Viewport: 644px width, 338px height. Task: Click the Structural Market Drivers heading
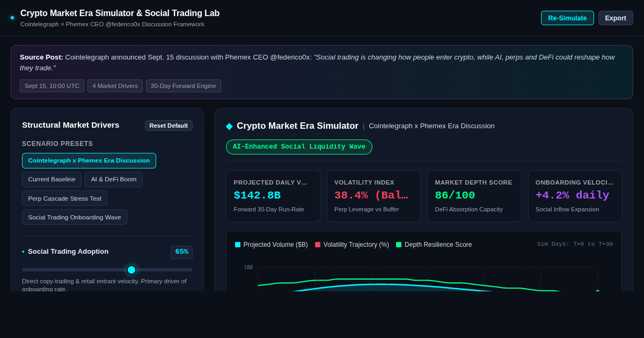click(71, 125)
